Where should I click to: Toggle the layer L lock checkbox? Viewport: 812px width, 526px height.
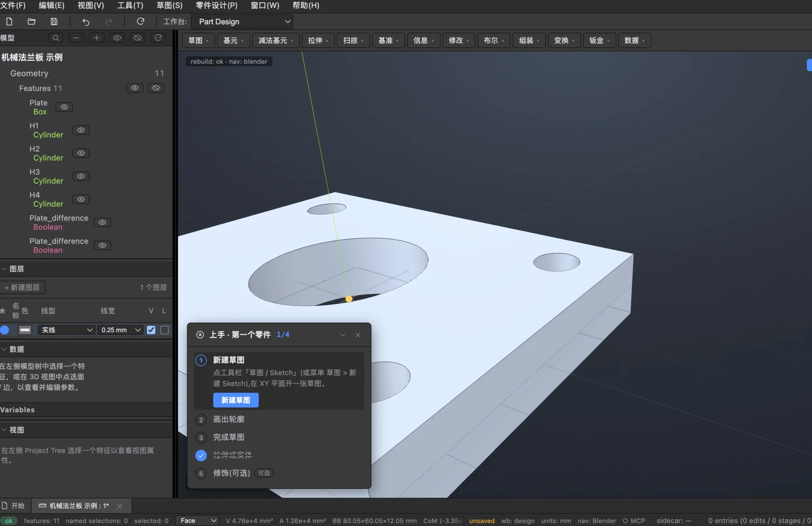pyautogui.click(x=165, y=330)
